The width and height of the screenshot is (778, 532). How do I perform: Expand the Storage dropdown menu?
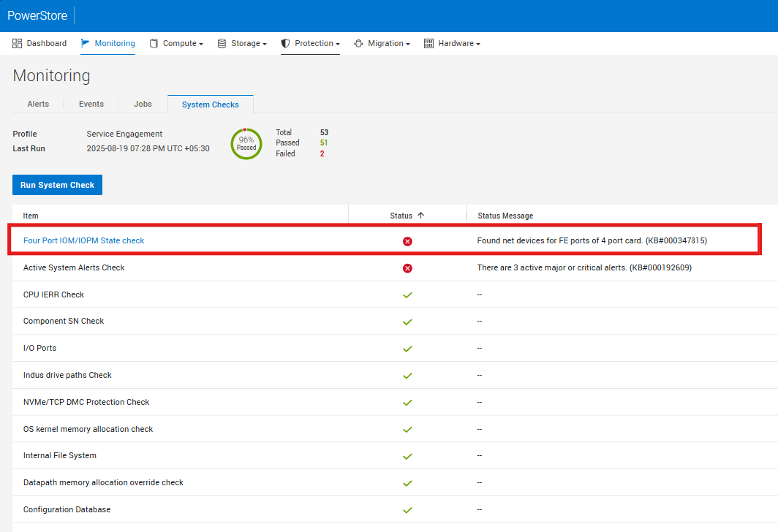click(265, 44)
